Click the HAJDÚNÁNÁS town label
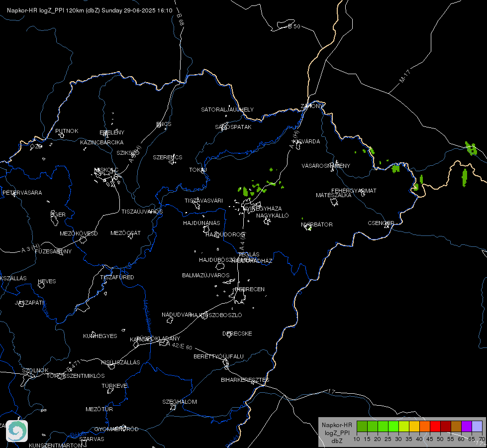This screenshot has height=448, width=487. click(201, 223)
